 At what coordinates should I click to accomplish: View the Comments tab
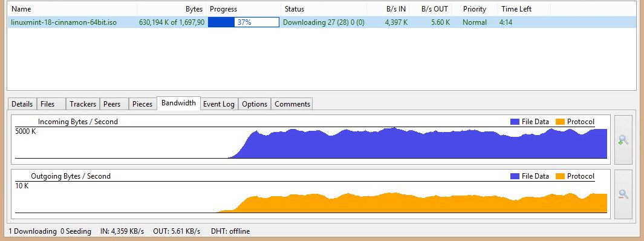click(292, 104)
